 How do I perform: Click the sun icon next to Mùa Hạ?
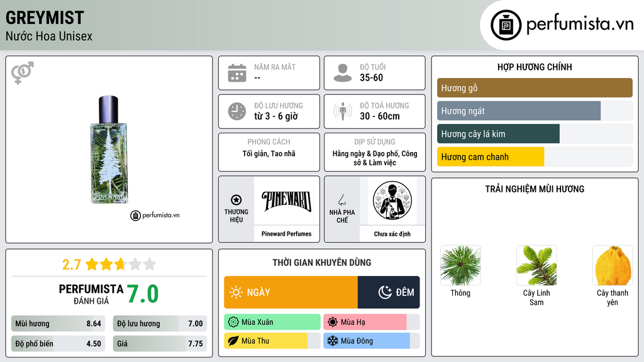click(333, 322)
